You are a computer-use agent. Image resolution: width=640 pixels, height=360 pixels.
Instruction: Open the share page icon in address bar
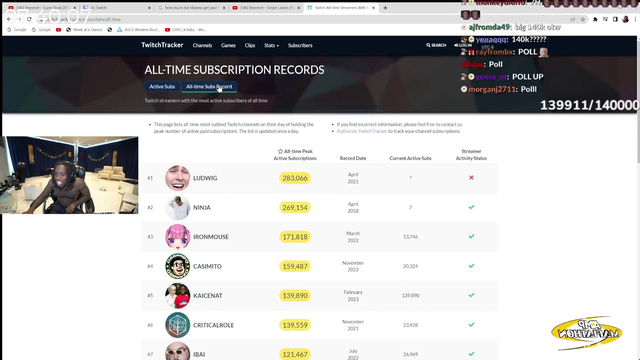(573, 19)
